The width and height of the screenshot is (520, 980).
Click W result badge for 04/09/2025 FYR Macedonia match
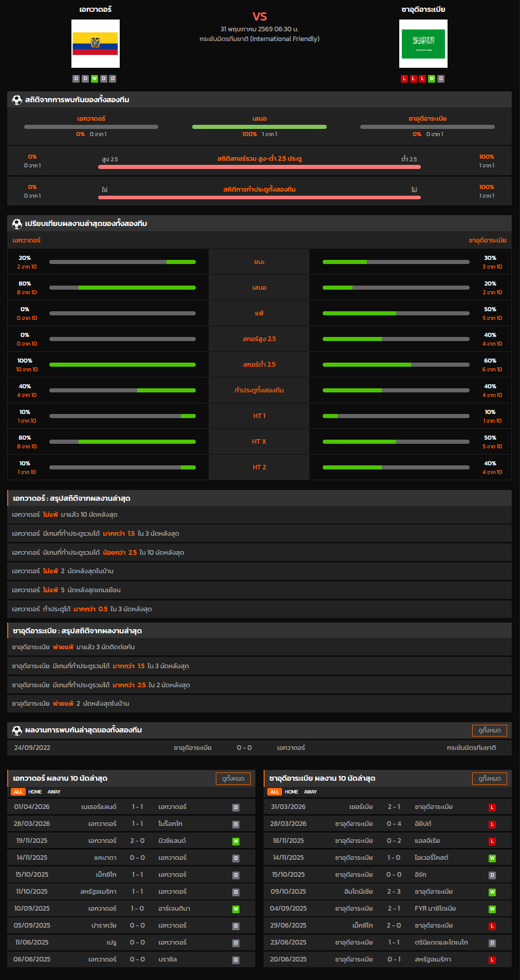pyautogui.click(x=492, y=909)
